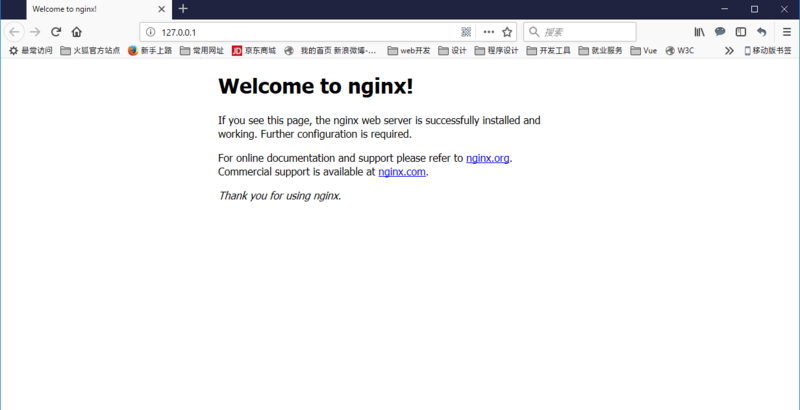Screen dimensions: 800x410
Task: Click the Welcome to nginx! heading
Action: pyautogui.click(x=316, y=86)
